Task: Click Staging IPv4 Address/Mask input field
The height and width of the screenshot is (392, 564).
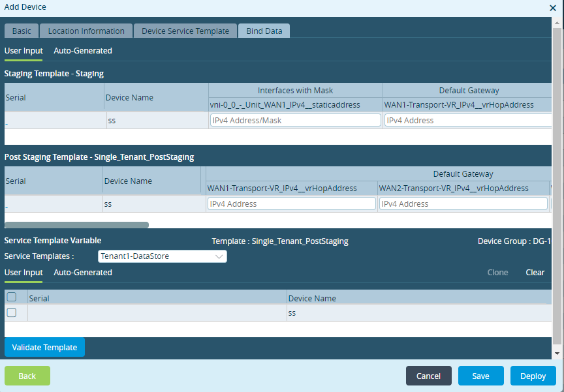Action: (295, 120)
